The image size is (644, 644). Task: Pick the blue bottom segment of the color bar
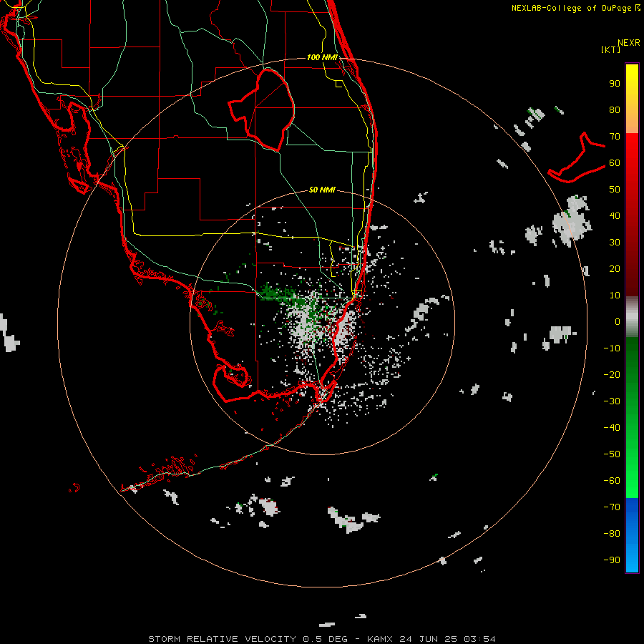click(632, 535)
